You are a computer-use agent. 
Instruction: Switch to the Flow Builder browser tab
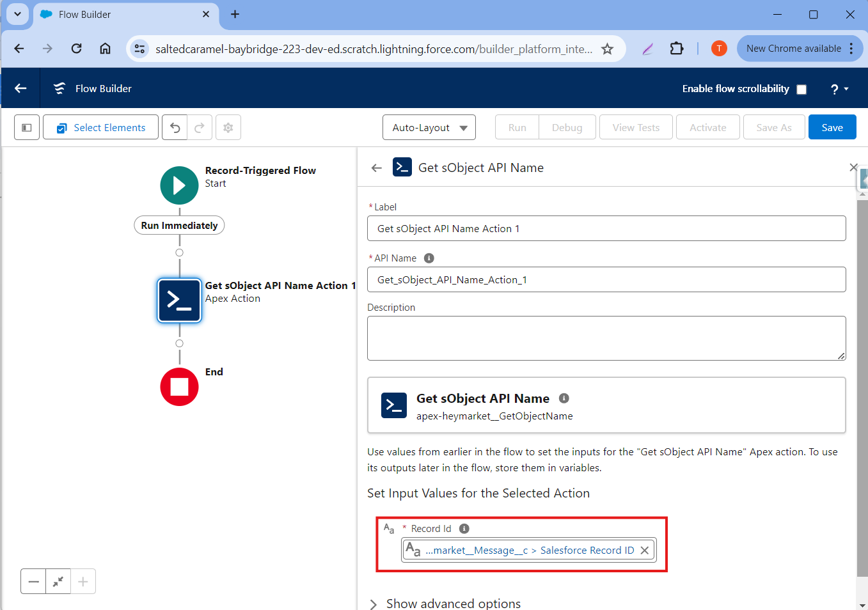(x=125, y=14)
